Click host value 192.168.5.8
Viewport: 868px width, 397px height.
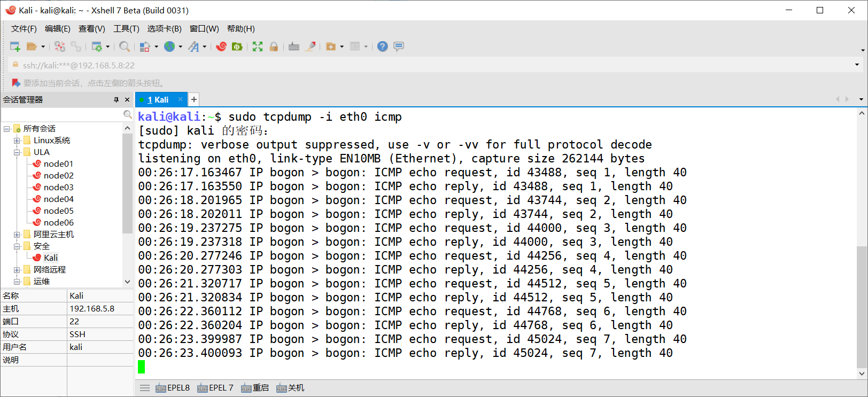92,308
